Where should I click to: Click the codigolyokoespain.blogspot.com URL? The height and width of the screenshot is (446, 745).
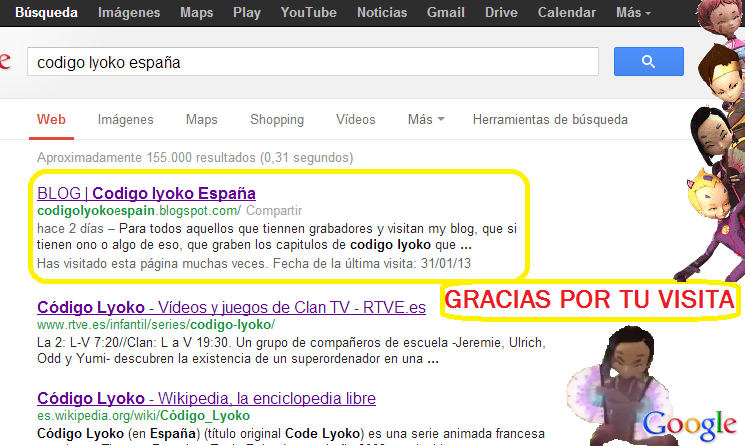click(x=139, y=210)
